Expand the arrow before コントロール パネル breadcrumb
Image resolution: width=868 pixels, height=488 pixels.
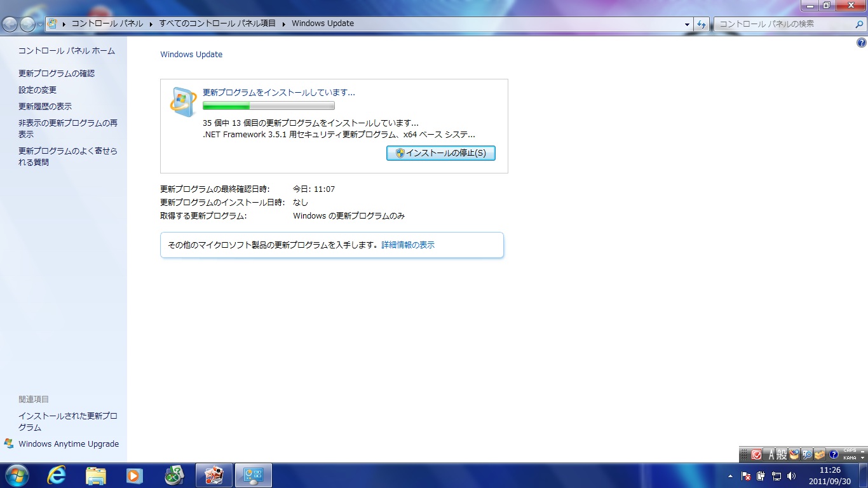(x=64, y=24)
